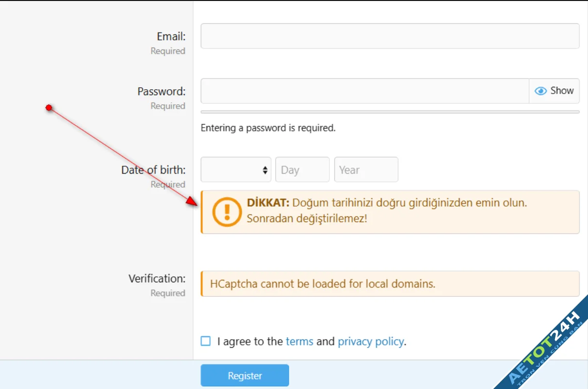Open the birth month dropdown
Screen dimensions: 588x389
pos(236,170)
